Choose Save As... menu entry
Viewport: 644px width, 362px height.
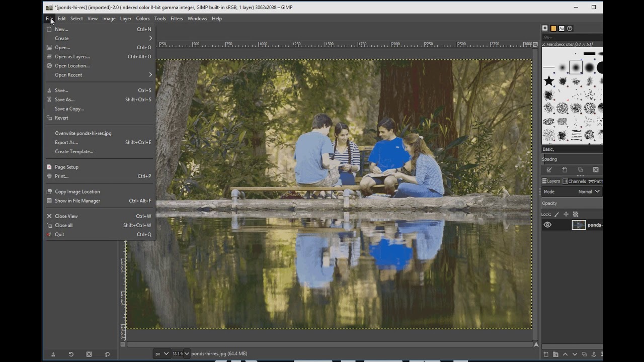click(x=100, y=100)
